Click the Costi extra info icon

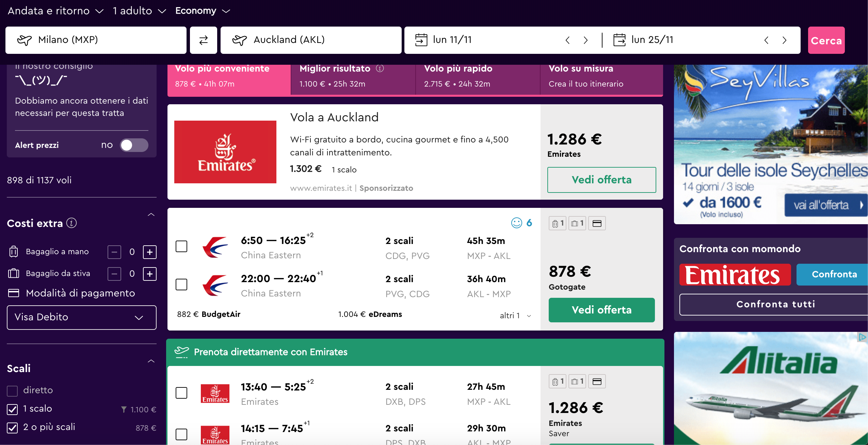(x=71, y=223)
